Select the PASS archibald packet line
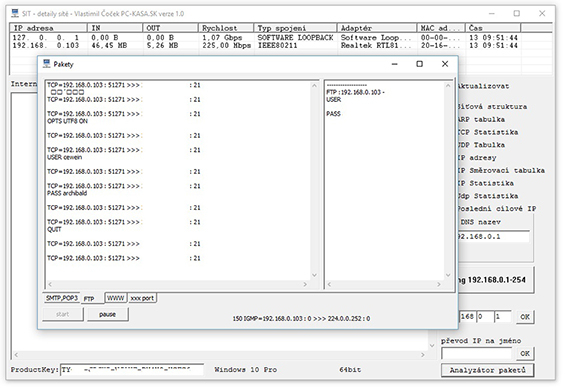The image size is (565, 389). click(x=67, y=193)
